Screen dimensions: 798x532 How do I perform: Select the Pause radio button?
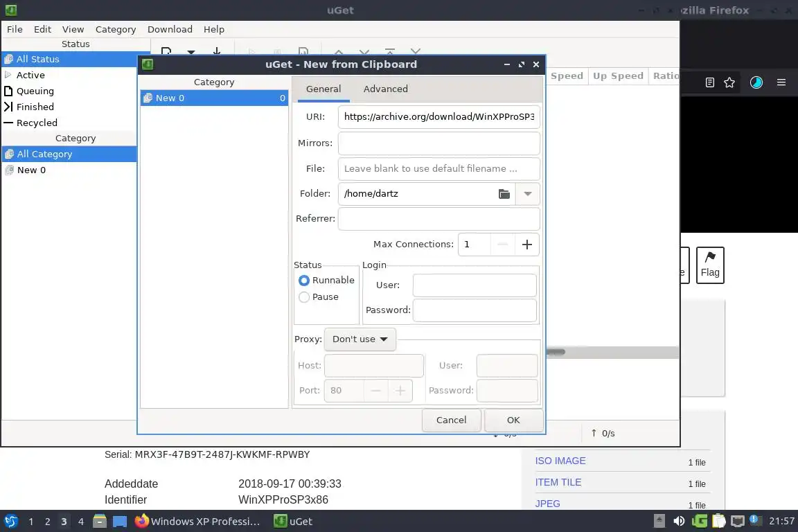point(304,297)
